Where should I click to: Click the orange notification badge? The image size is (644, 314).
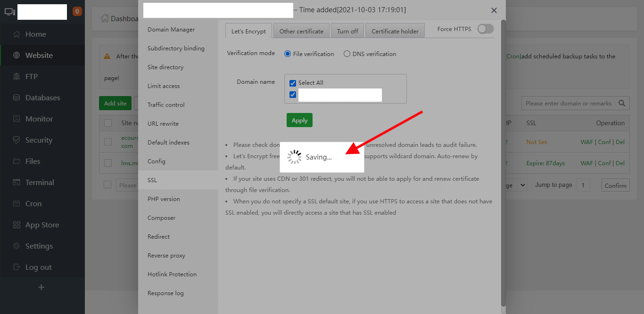(77, 11)
